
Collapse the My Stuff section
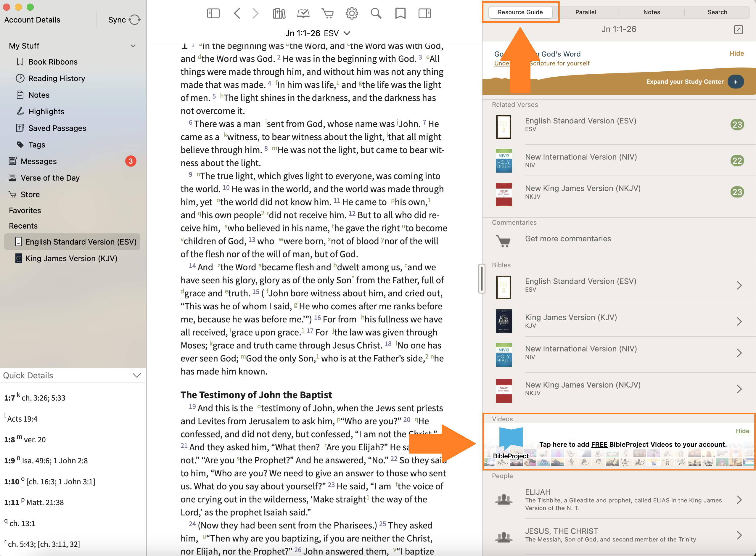point(133,46)
